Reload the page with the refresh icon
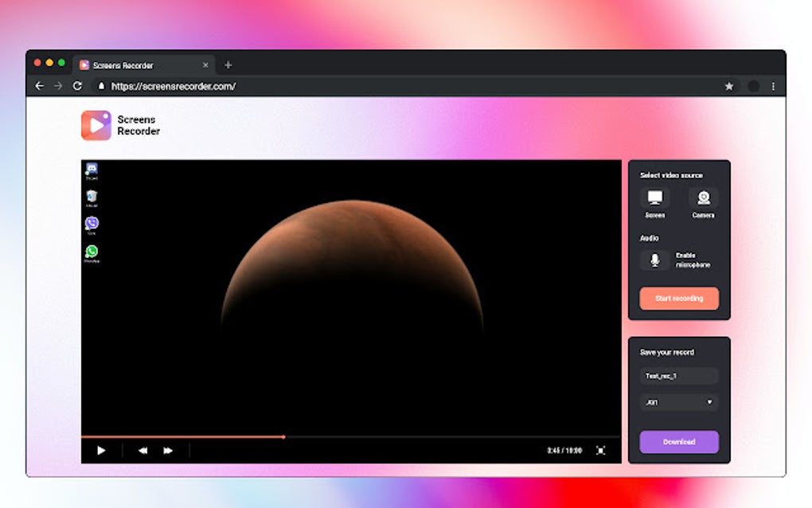 pyautogui.click(x=77, y=86)
